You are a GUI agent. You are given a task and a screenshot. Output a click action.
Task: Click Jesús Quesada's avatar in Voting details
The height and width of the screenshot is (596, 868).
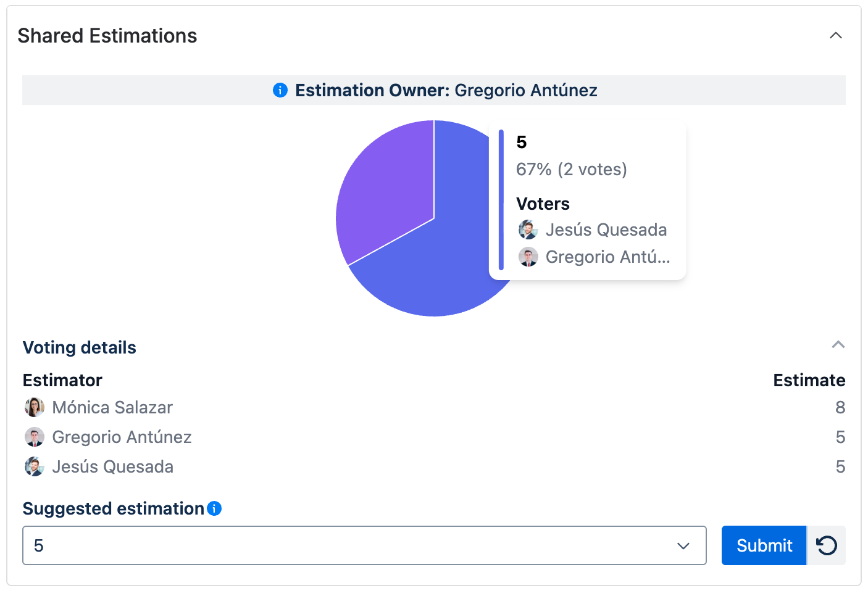coord(35,466)
